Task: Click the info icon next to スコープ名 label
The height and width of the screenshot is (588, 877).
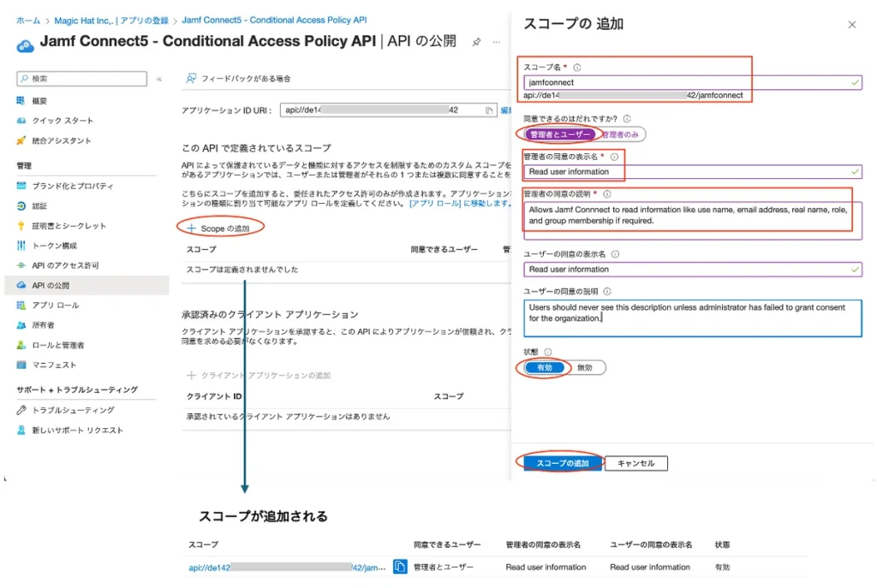Action: point(577,68)
